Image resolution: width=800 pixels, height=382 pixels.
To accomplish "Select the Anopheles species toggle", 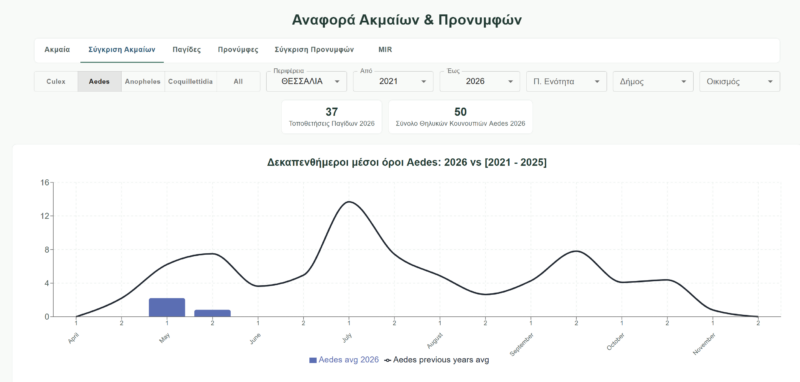I will pos(143,82).
